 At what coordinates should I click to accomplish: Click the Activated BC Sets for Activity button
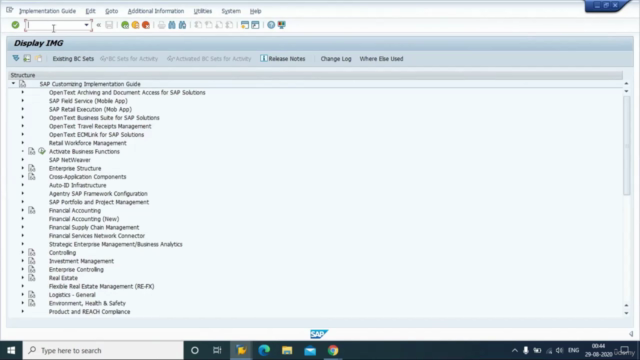point(209,59)
